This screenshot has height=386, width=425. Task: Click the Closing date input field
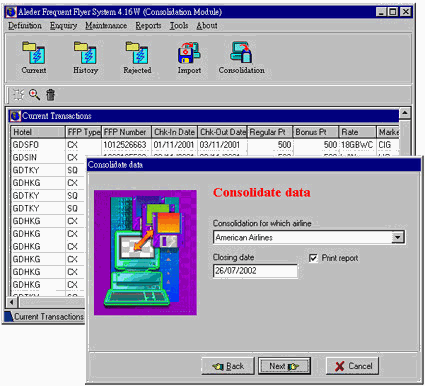pos(255,271)
